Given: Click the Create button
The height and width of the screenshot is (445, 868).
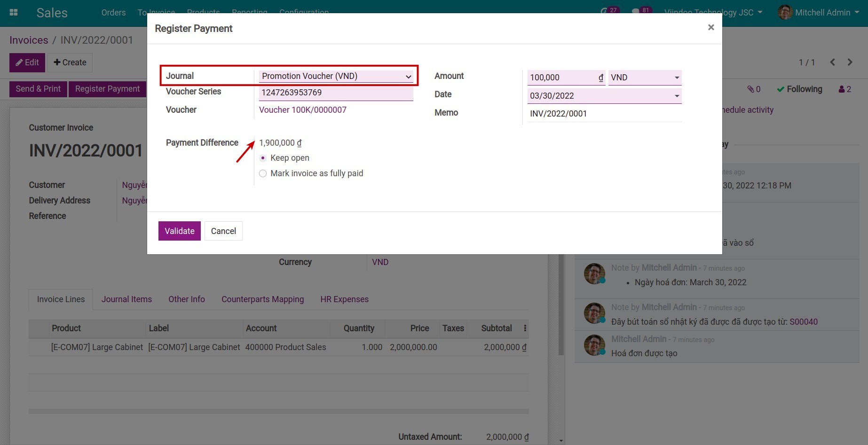Looking at the screenshot, I should pos(70,62).
